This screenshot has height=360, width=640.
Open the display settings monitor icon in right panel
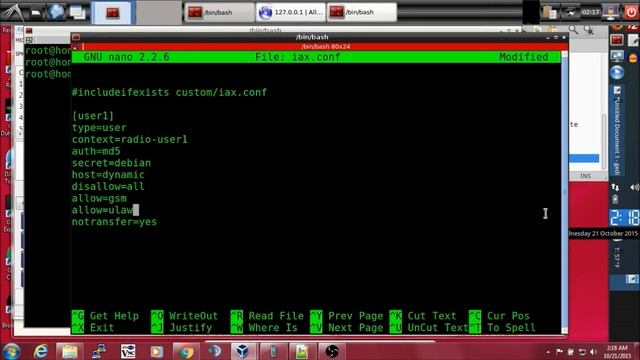[x=617, y=56]
